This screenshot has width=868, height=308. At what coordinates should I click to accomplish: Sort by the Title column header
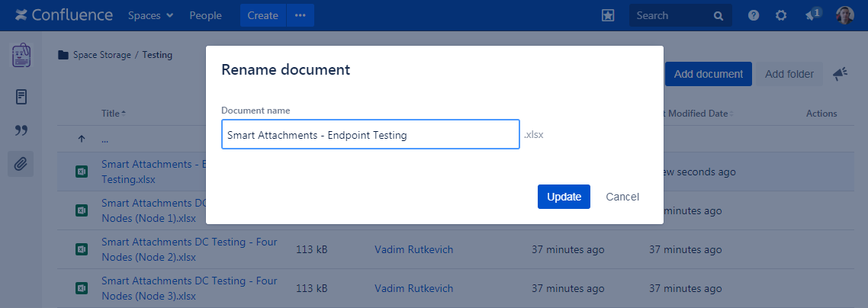click(x=111, y=114)
